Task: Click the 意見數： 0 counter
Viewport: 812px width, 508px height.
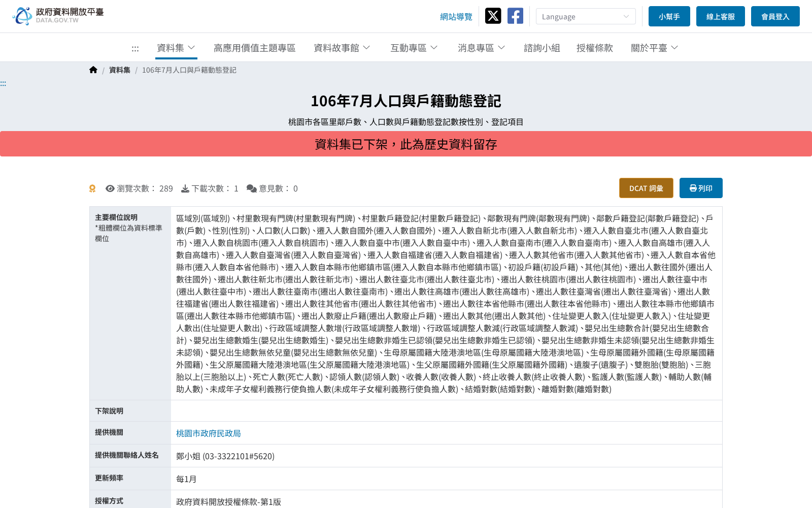Action: 272,188
